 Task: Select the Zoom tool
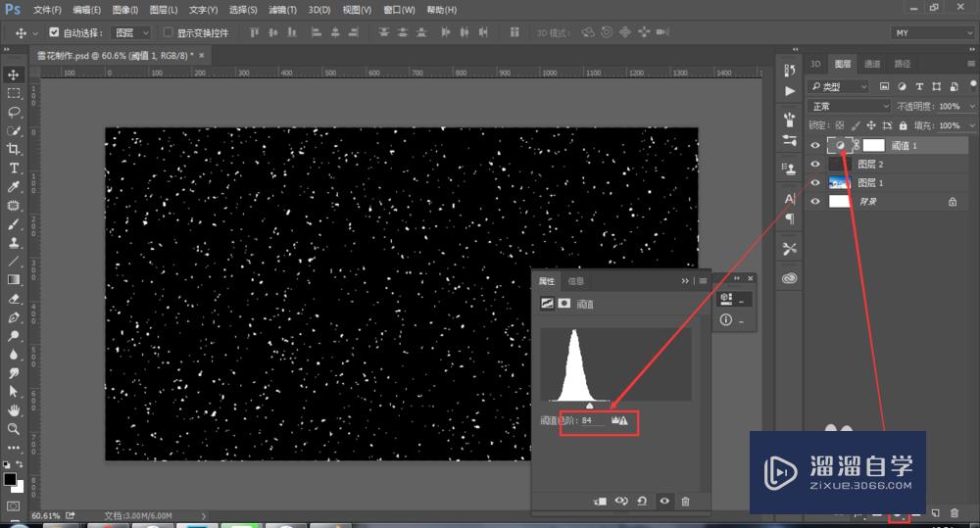pyautogui.click(x=13, y=429)
